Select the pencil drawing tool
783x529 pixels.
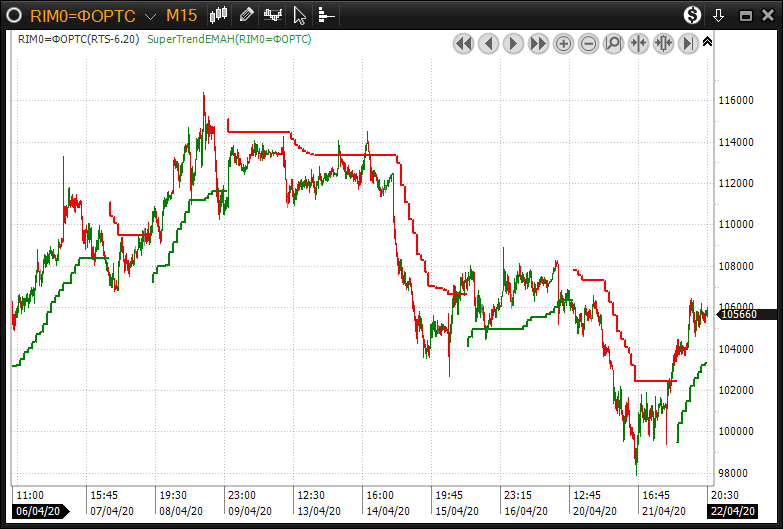(x=247, y=15)
